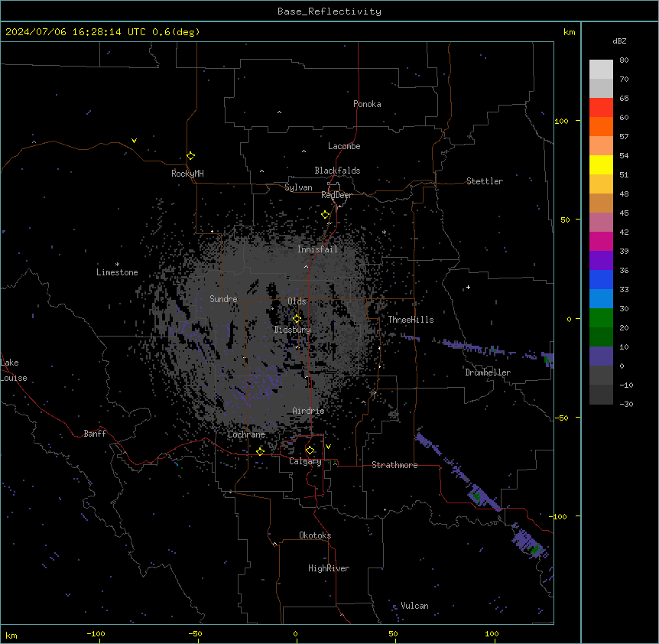This screenshot has height=644, width=659.
Task: Click the Innisfail label
Action: click(318, 249)
